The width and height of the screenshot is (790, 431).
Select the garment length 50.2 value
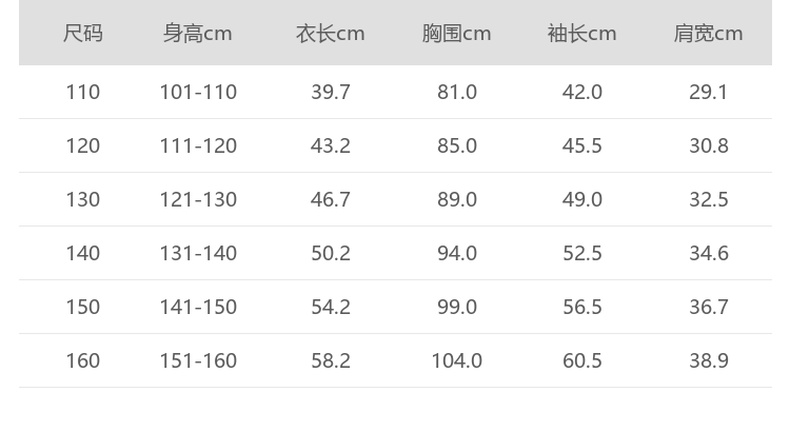click(x=331, y=253)
